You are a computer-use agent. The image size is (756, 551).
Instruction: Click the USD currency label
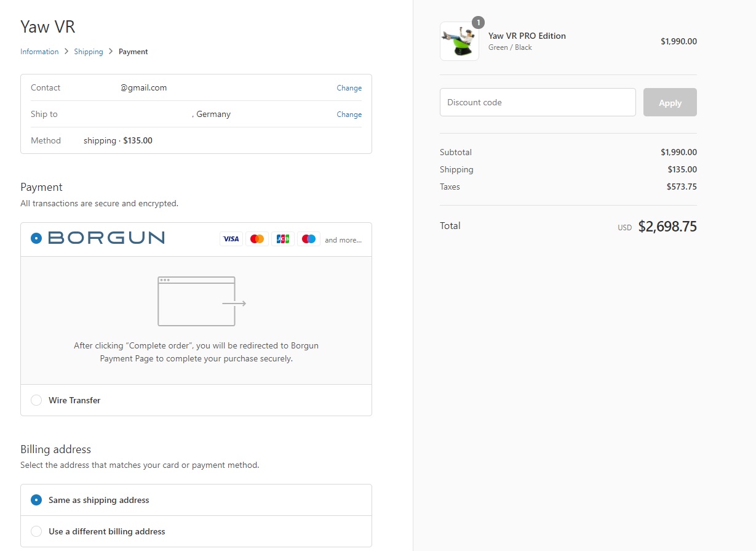coord(624,228)
